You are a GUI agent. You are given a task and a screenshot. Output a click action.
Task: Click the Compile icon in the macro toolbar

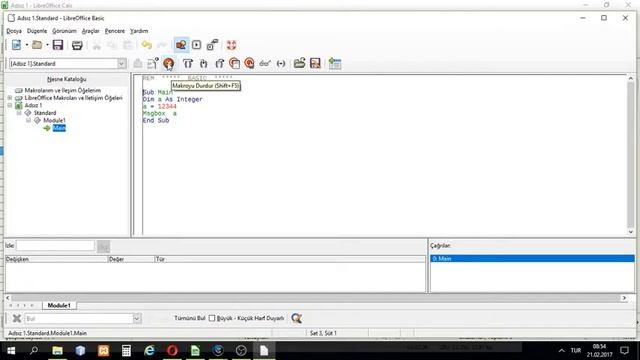coord(138,63)
